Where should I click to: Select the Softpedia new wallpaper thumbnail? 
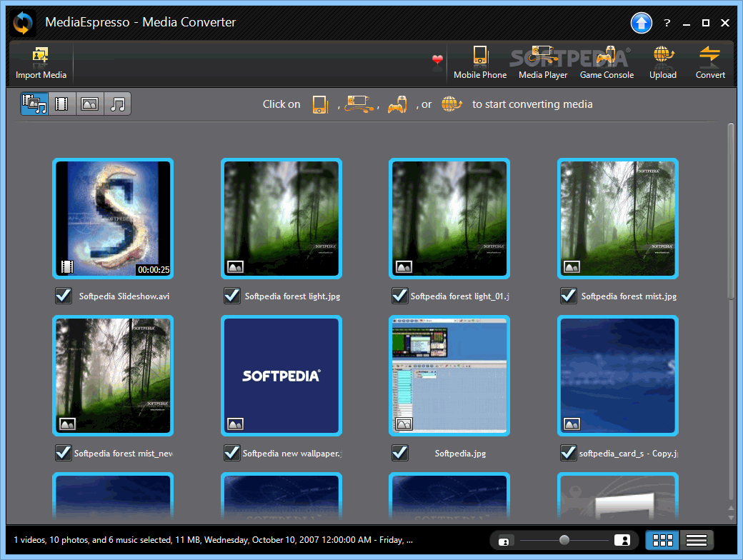281,376
